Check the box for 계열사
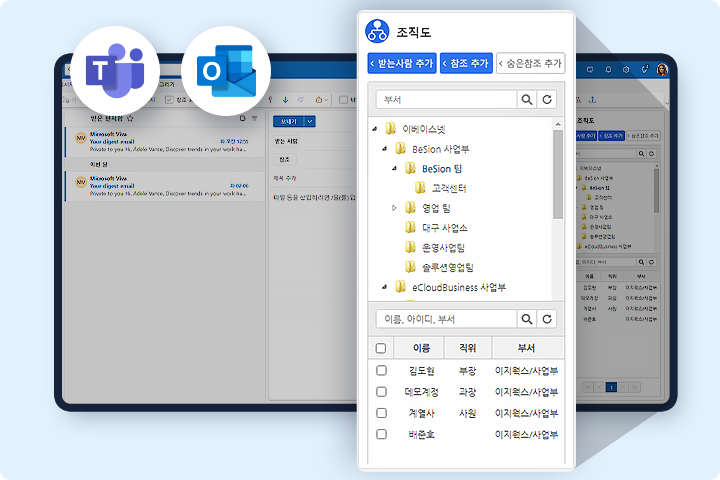720x480 pixels. coord(381,412)
